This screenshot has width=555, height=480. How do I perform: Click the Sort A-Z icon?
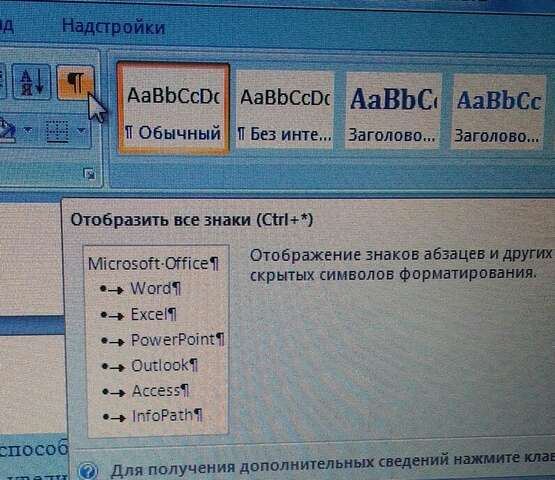click(x=31, y=82)
